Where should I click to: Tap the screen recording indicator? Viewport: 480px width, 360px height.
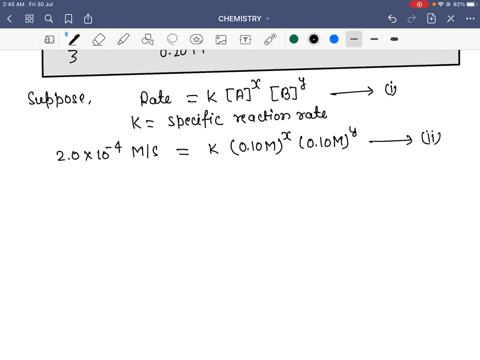coord(419,4)
